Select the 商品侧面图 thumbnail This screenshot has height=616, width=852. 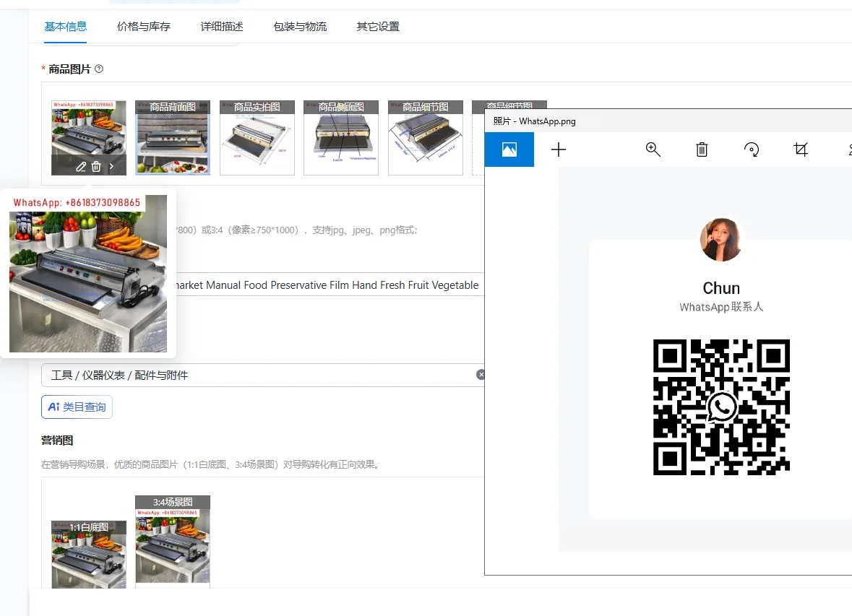coord(340,137)
